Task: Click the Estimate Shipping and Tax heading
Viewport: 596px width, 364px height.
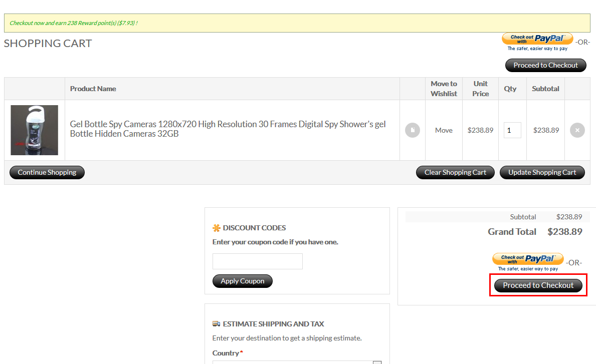Action: tap(273, 324)
